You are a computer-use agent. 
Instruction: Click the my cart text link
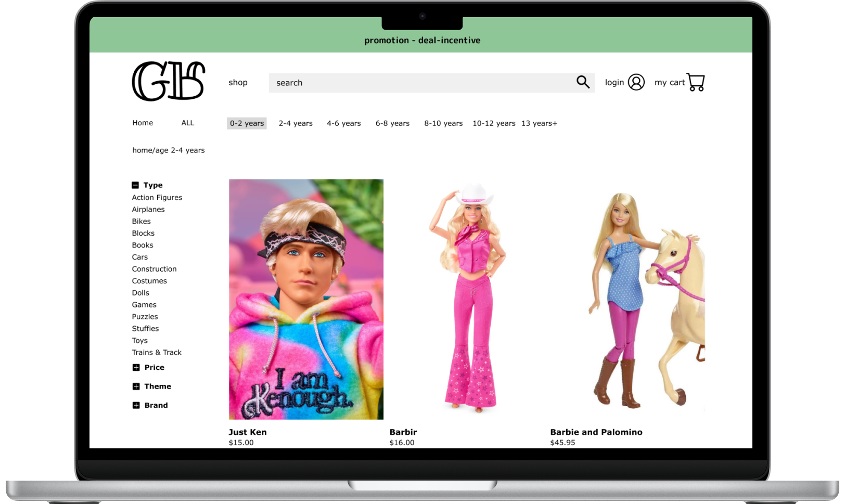(670, 82)
